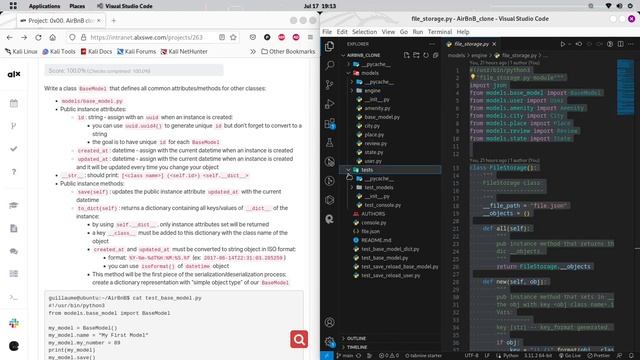Open the Help menu in VS Code
Screen dimensions: 640x360
pos(463,32)
